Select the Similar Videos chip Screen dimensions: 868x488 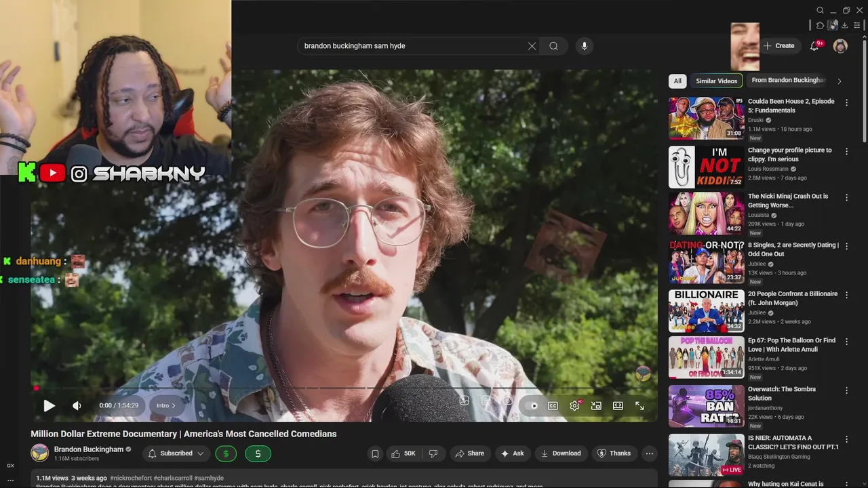(716, 81)
